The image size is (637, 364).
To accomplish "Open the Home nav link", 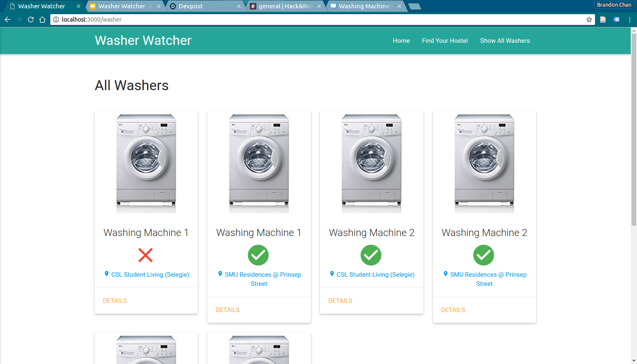I will (401, 41).
